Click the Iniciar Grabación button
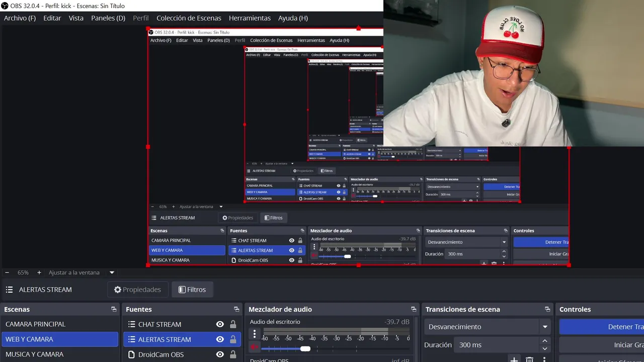The image size is (644, 362). click(601, 345)
